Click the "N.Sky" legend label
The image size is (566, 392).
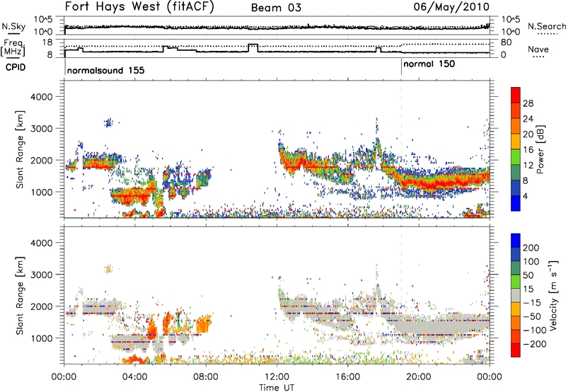13,26
